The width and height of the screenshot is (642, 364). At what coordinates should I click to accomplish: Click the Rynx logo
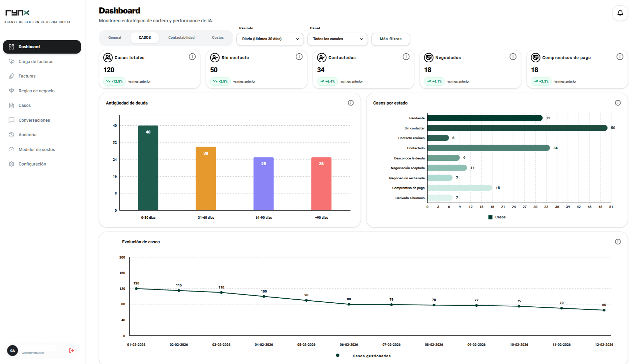point(18,13)
